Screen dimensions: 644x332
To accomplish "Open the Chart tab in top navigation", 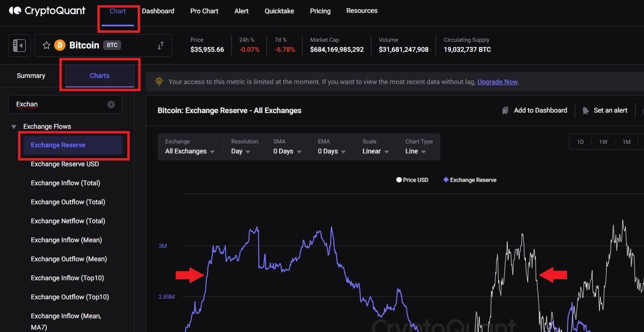I will tap(118, 11).
